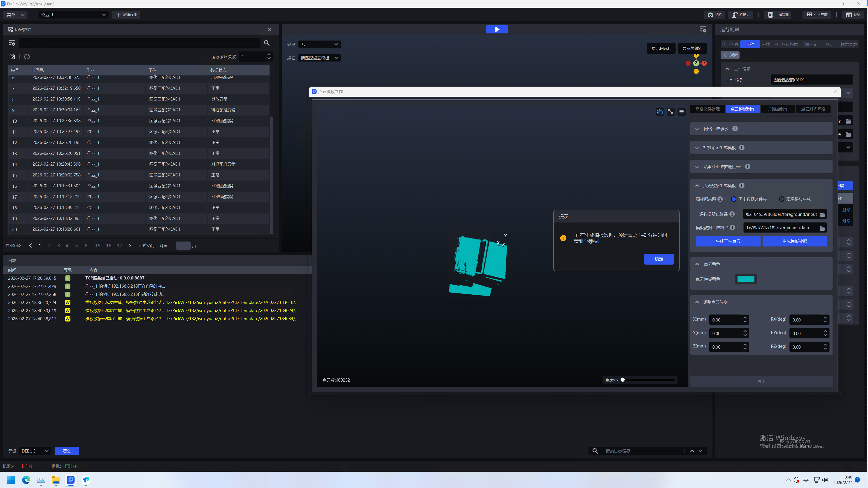The image size is (868, 488).
Task: Switch to the ROI configuration tab
Action: click(x=829, y=44)
